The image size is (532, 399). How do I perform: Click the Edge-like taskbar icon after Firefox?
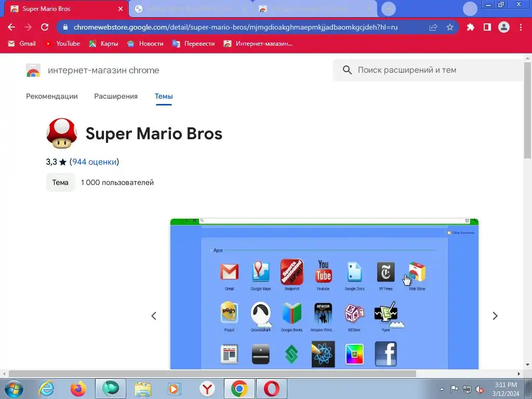(111, 389)
